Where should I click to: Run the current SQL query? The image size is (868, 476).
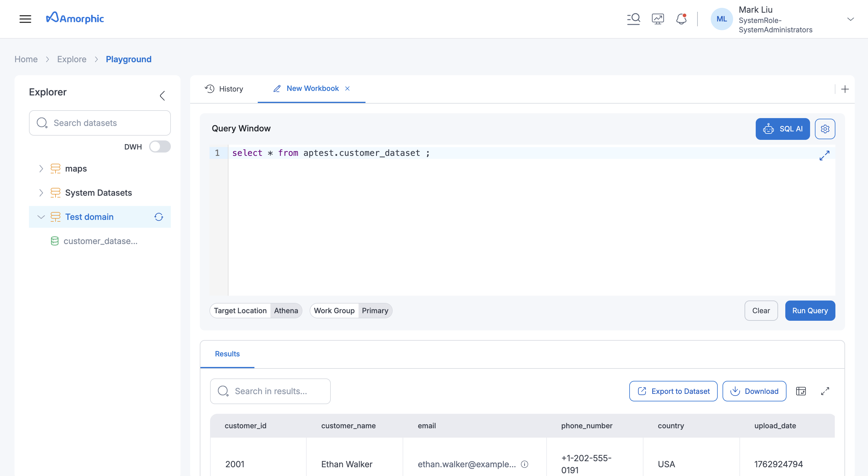pyautogui.click(x=810, y=310)
